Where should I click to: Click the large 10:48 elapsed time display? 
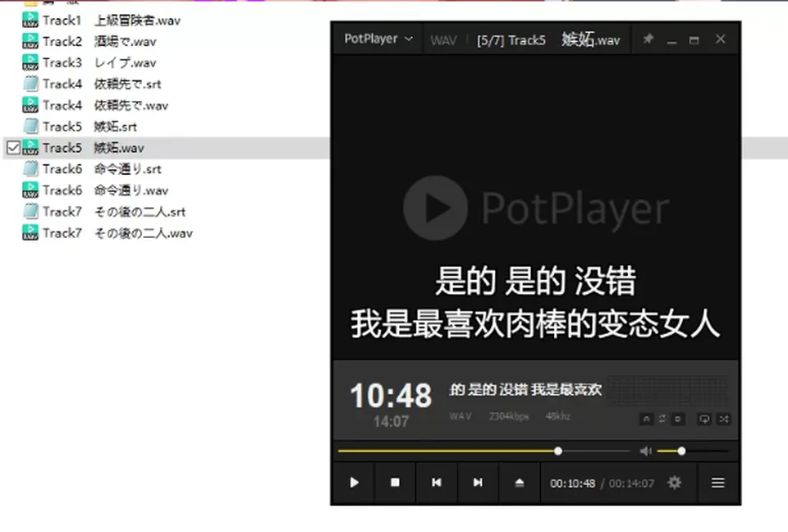click(391, 395)
